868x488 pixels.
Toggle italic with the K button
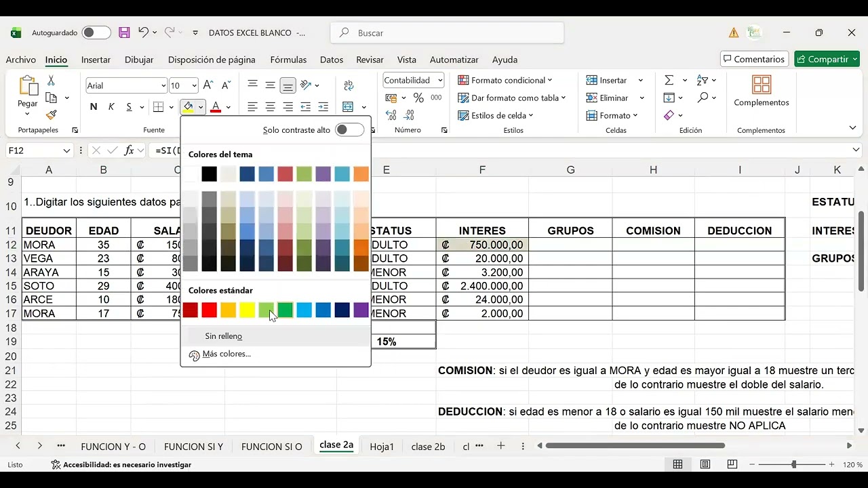111,107
